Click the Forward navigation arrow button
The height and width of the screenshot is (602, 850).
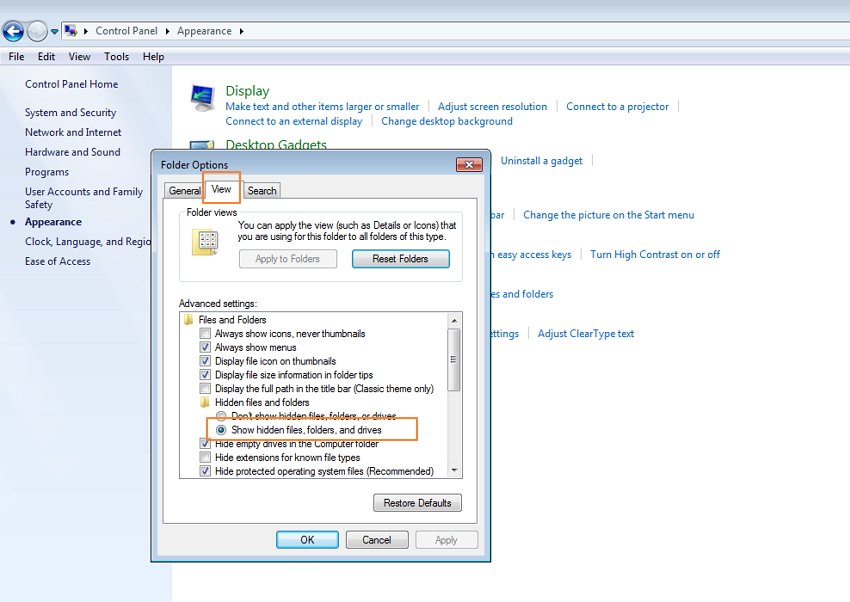(x=37, y=31)
